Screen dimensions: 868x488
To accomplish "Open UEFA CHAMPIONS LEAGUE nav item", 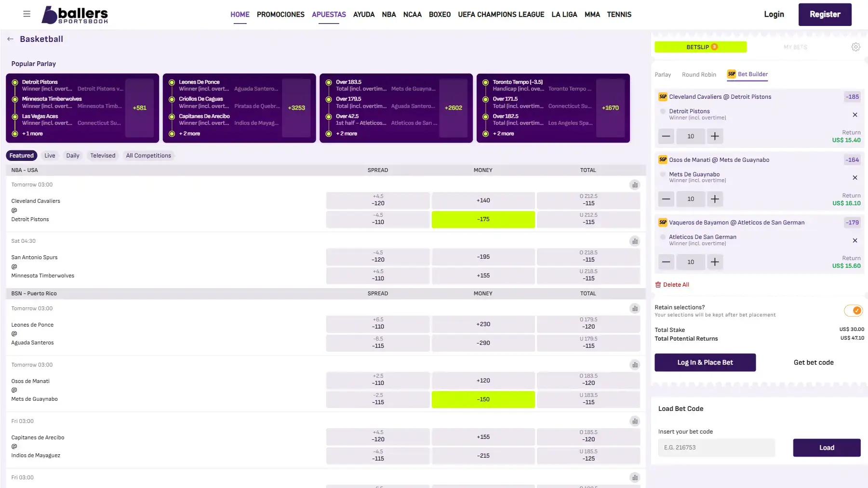I will click(501, 14).
